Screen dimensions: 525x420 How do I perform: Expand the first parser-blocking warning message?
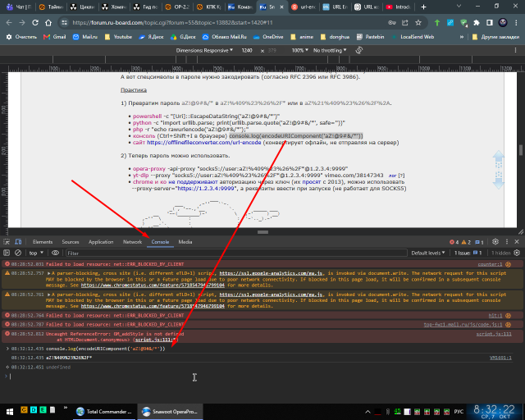(49, 273)
